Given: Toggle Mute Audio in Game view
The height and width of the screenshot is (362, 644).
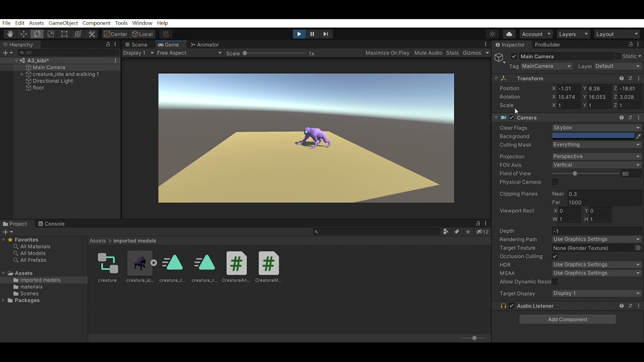Looking at the screenshot, I should click(428, 53).
